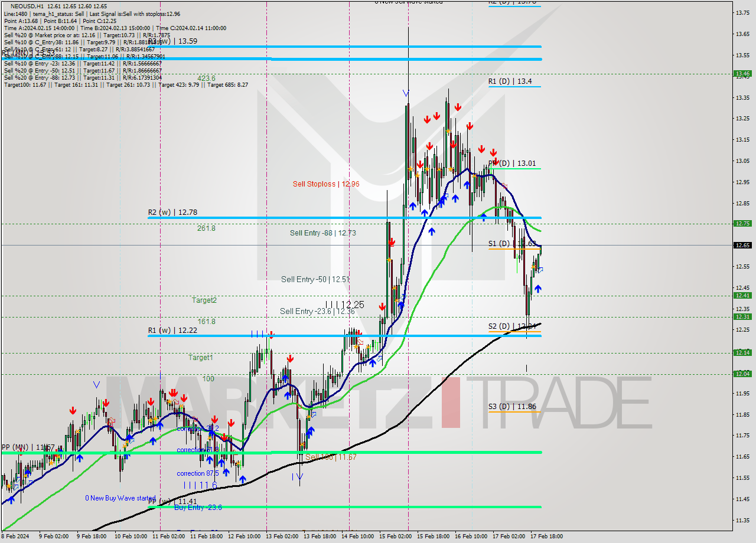The width and height of the screenshot is (756, 543).
Task: Click the '13 Feb 02:00' time axis label
Action: coord(282,537)
